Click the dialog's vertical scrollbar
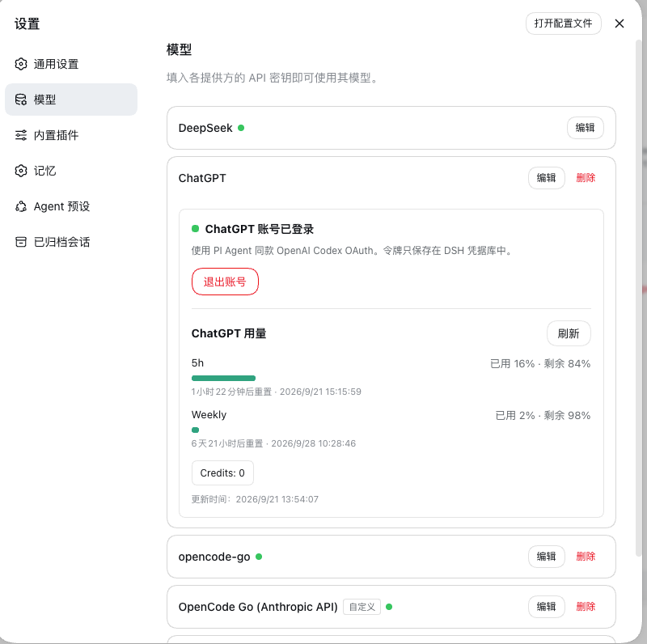 (639, 297)
